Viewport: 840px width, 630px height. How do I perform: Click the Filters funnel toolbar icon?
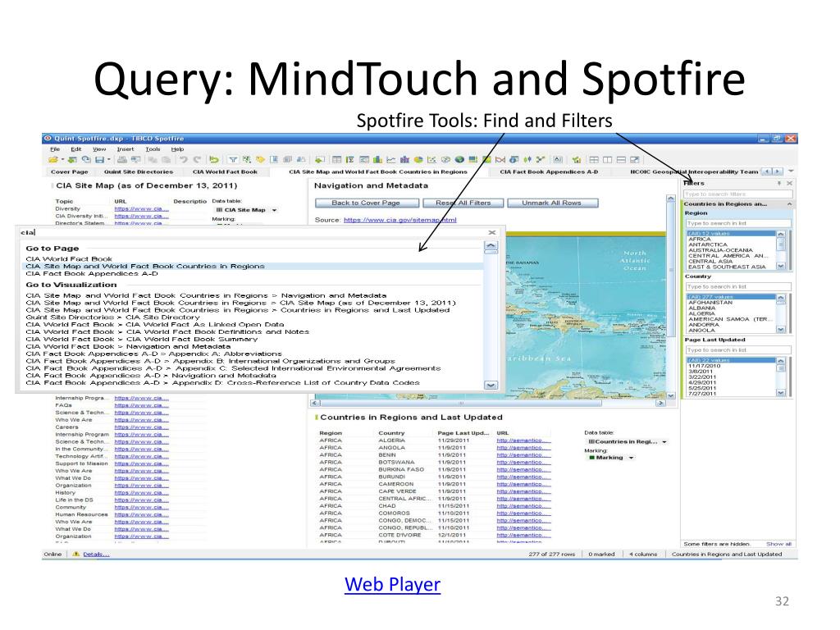click(x=234, y=160)
